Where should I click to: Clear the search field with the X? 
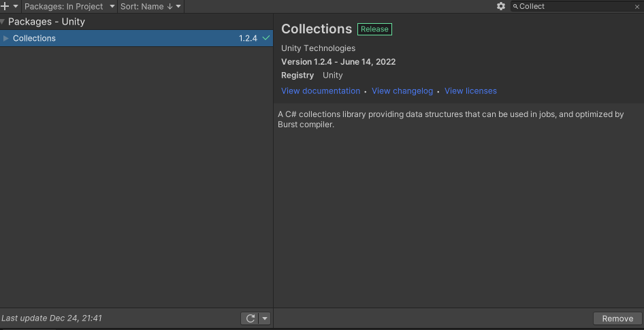(637, 6)
